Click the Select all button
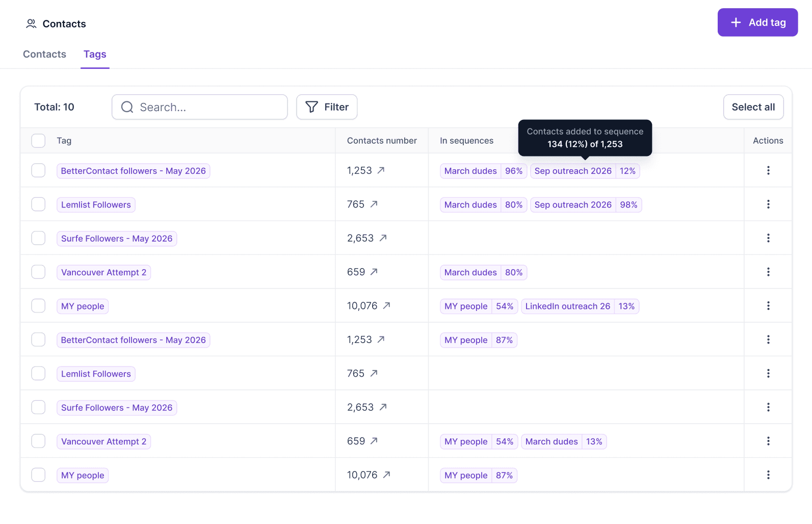Viewport: 812px width, 524px height. tap(753, 107)
